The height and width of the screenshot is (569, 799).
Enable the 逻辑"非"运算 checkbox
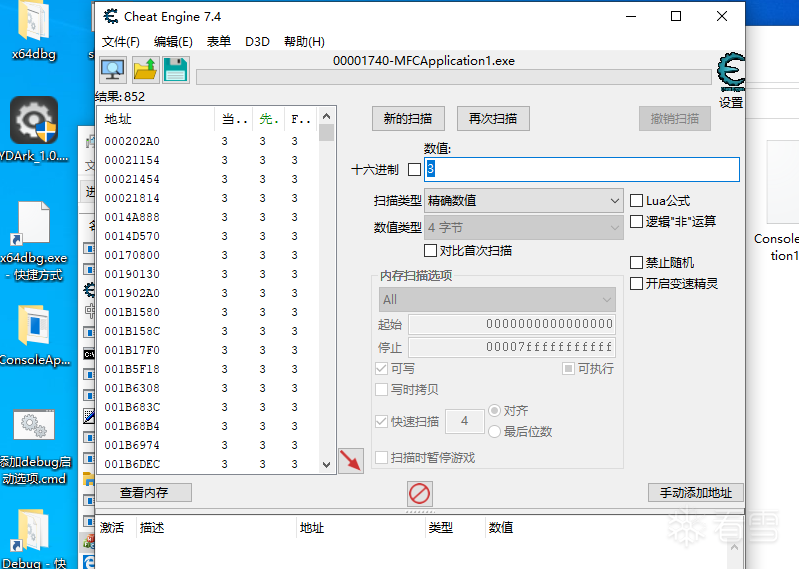[636, 222]
